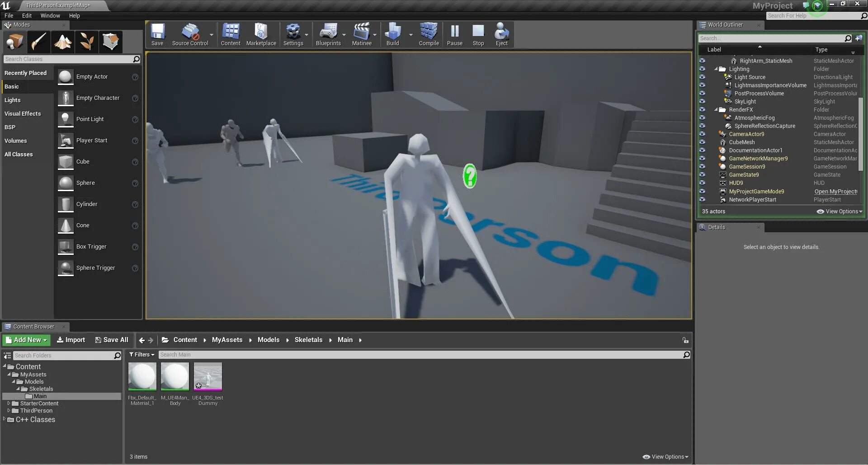The image size is (868, 465).
Task: Open the Source Control dropdown arrow
Action: [x=212, y=35]
